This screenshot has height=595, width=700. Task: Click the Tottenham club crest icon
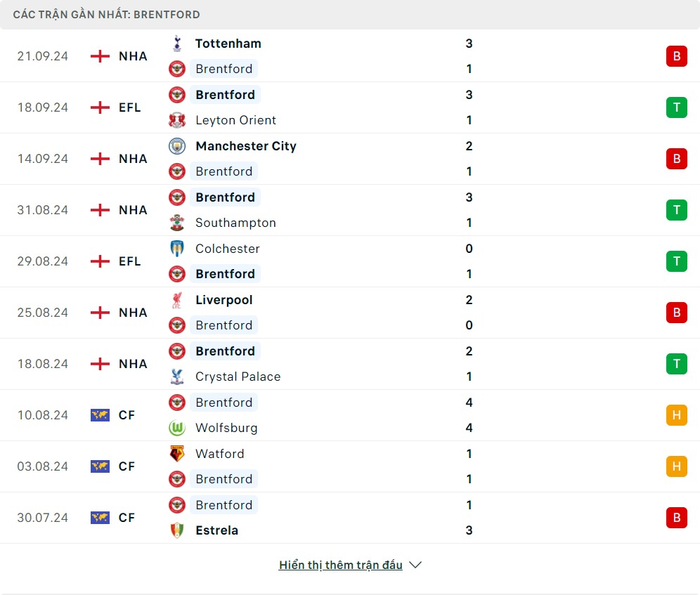pos(177,44)
